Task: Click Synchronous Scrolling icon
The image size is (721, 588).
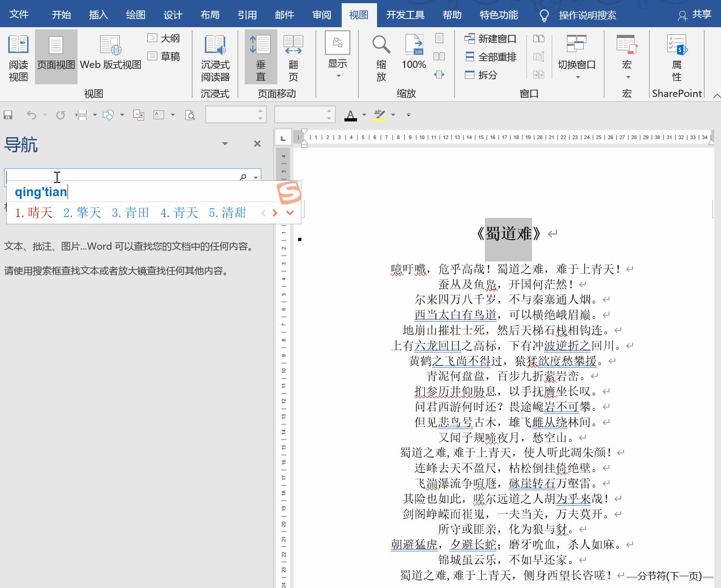Action: [x=539, y=57]
